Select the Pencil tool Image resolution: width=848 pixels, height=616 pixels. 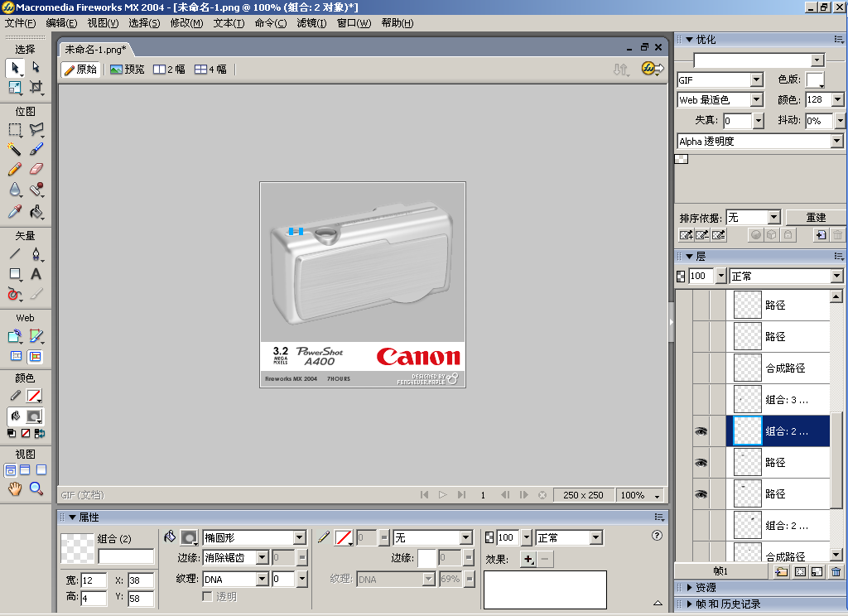pyautogui.click(x=15, y=169)
